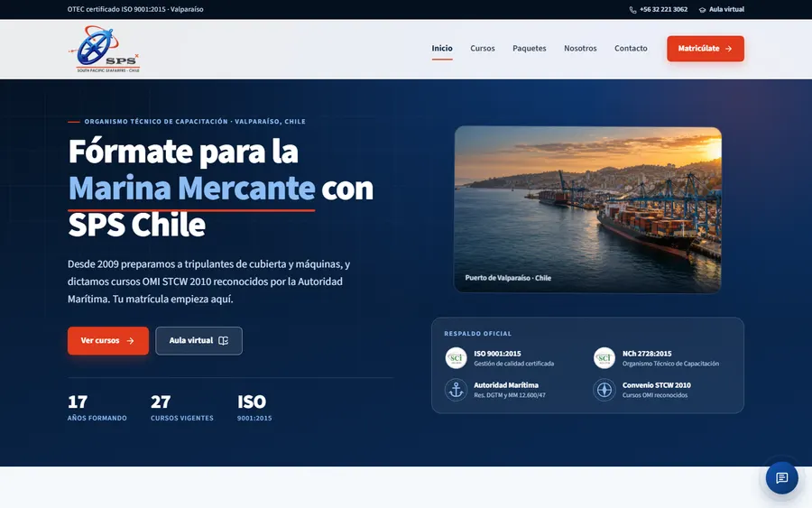
Task: Click the phone icon beside +56 32 221 3062
Action: 632,10
